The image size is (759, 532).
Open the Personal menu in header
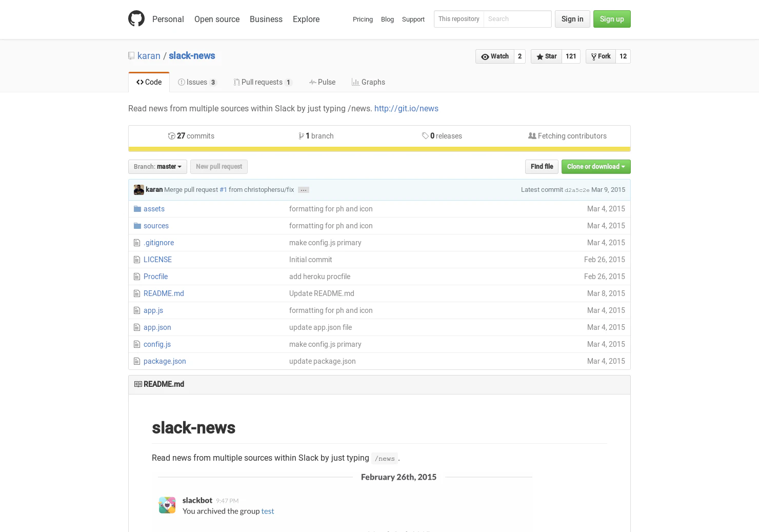point(168,19)
